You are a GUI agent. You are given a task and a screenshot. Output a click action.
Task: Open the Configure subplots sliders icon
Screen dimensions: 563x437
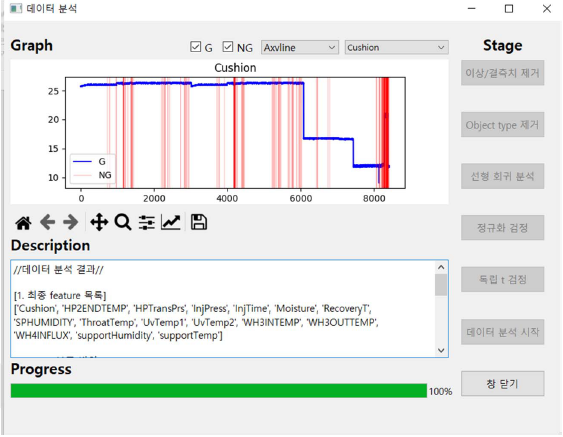147,223
